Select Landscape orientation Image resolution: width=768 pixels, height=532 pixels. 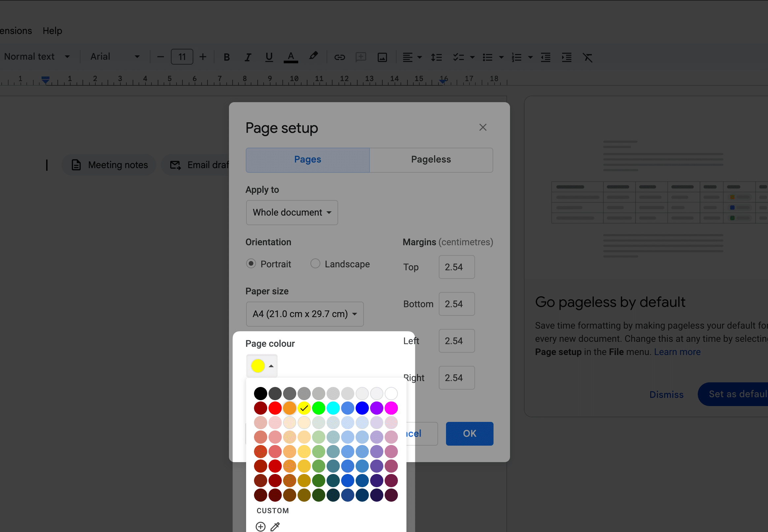click(x=315, y=264)
